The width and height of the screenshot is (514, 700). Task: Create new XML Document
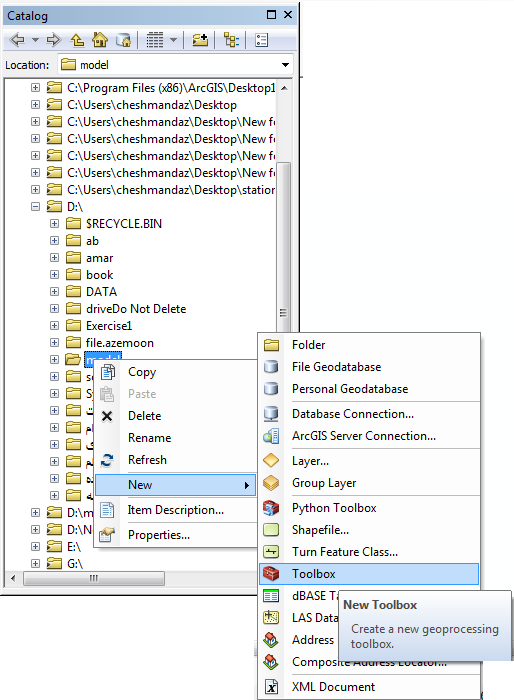click(x=369, y=687)
